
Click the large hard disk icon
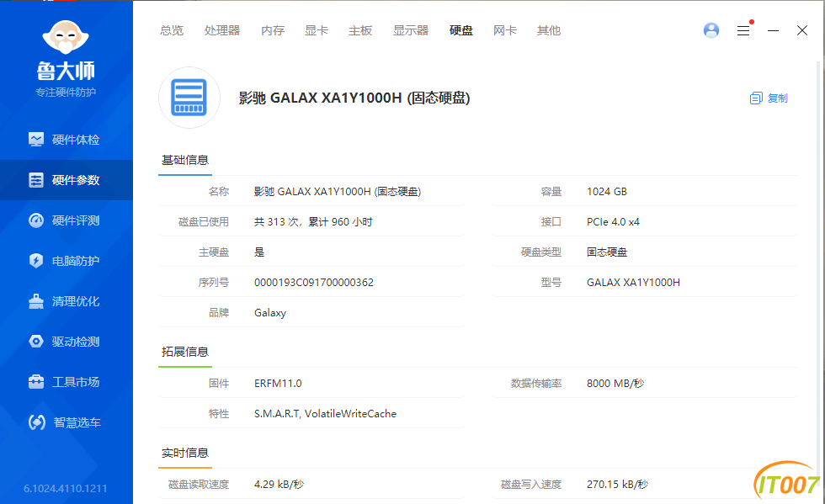click(189, 98)
